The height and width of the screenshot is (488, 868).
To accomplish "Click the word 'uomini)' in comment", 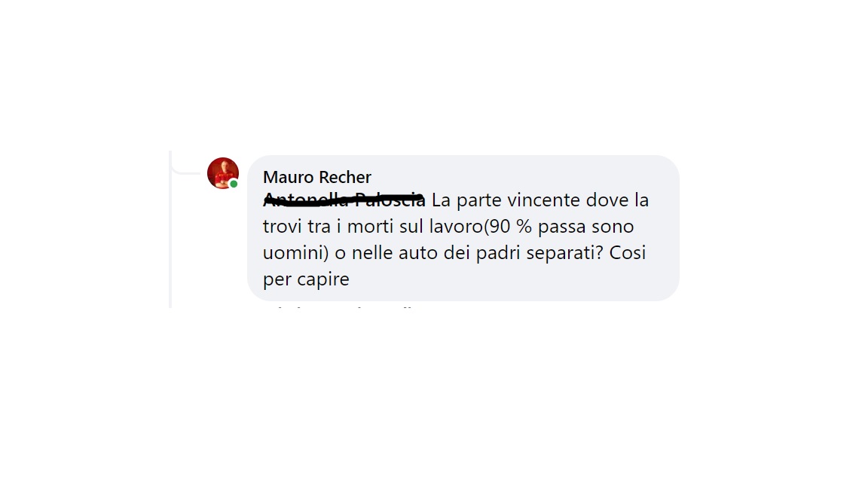I will click(x=296, y=253).
